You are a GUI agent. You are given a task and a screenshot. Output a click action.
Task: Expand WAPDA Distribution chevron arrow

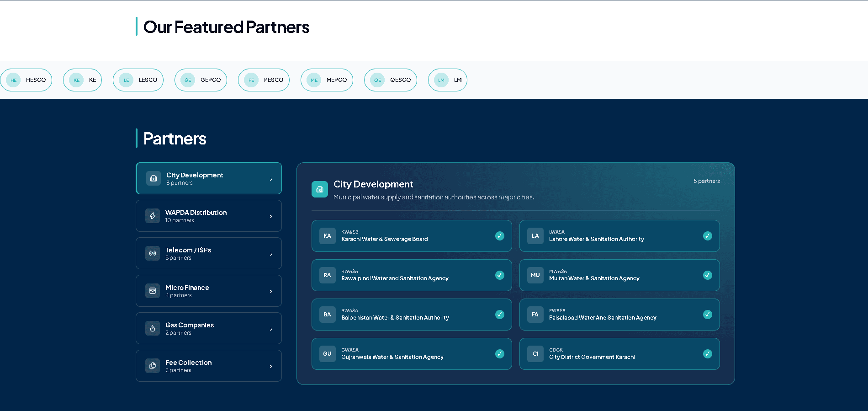coord(271,217)
